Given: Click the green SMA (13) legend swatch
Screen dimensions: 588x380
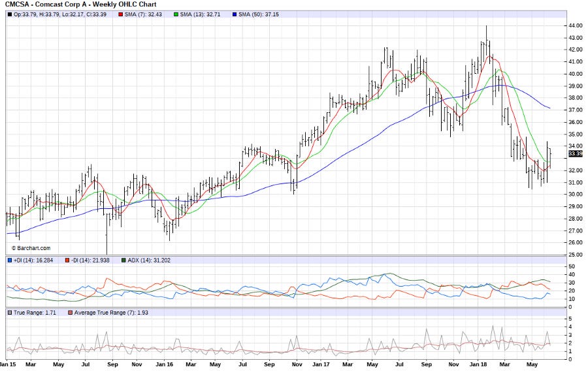Looking at the screenshot, I should click(x=176, y=14).
